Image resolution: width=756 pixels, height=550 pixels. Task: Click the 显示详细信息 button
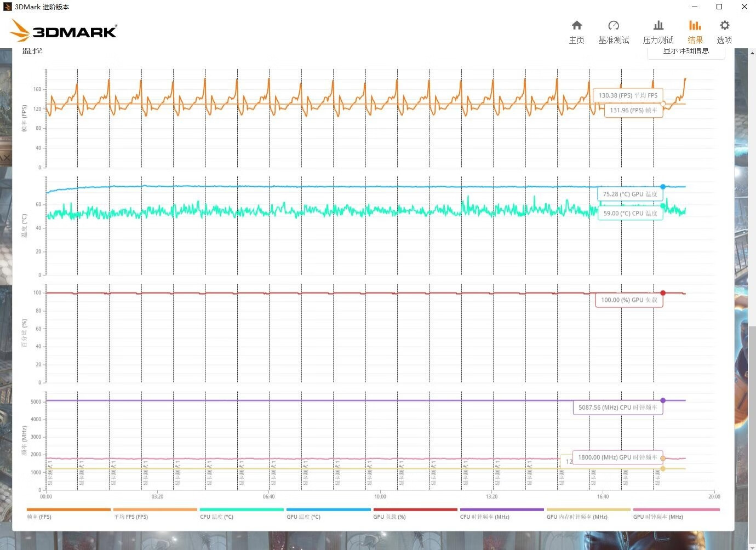point(686,50)
